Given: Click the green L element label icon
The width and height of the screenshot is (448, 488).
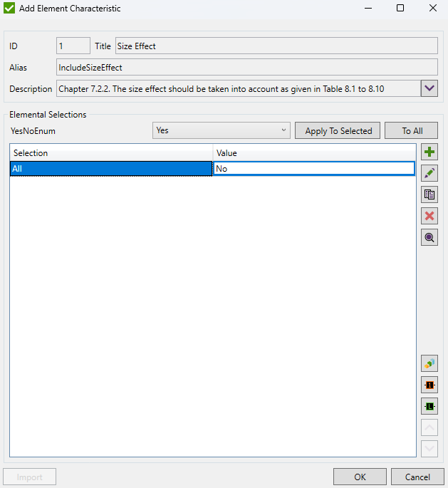Looking at the screenshot, I should point(429,406).
